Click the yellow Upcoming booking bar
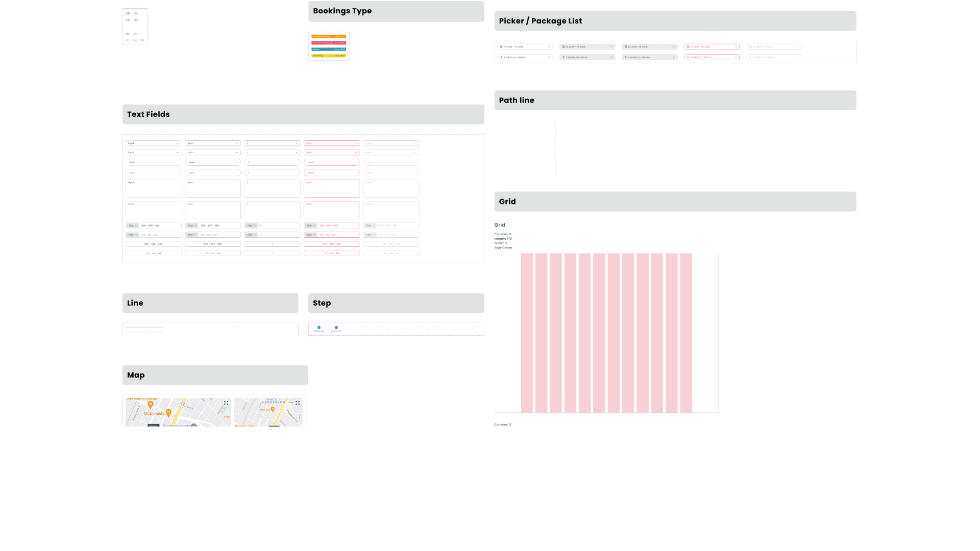The width and height of the screenshot is (980, 551). 329,56
